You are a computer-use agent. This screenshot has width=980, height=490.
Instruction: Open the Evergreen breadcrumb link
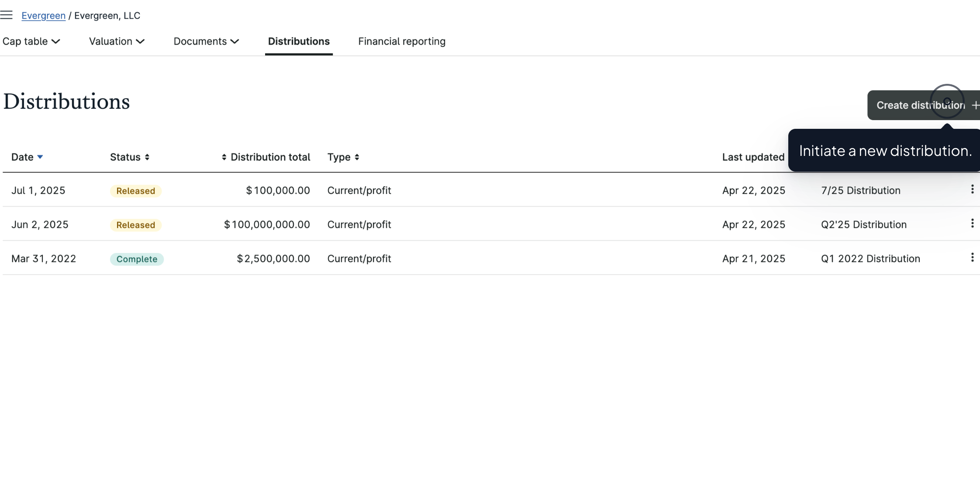[x=43, y=15]
